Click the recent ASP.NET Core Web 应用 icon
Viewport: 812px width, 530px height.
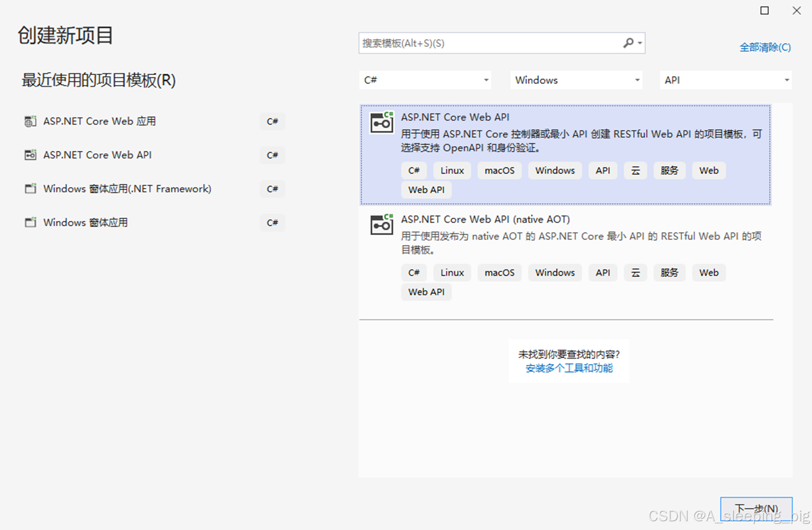[30, 121]
